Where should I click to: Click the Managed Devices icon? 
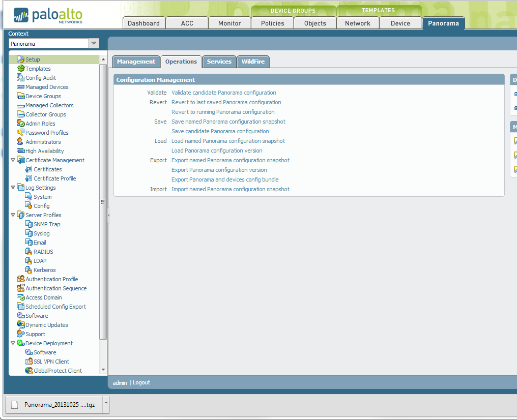20,87
